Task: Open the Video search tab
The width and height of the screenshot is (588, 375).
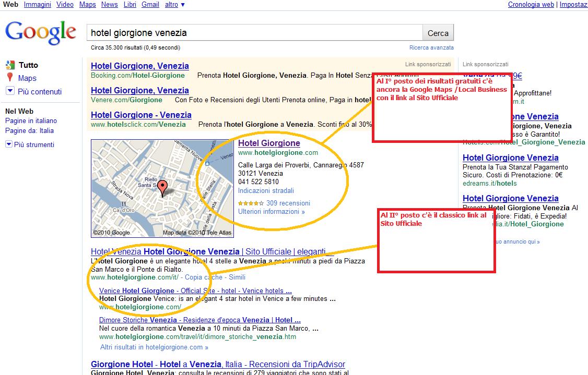Action: click(65, 5)
